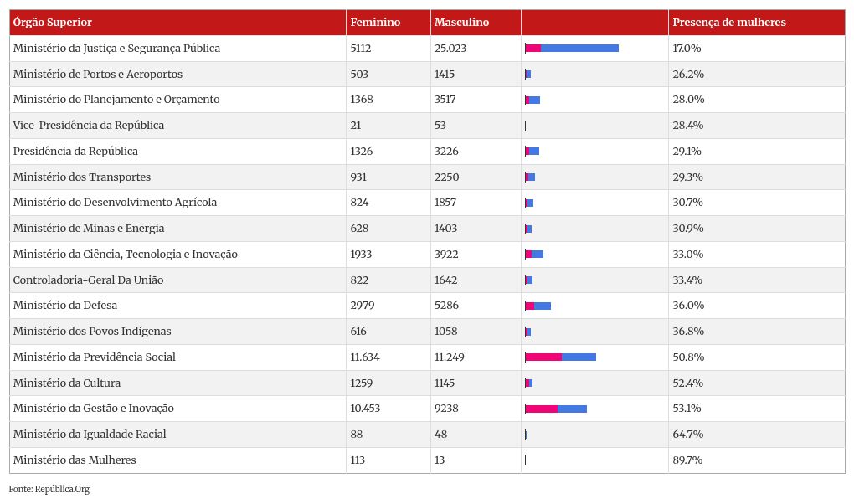Click the Órgão Superior column header
Image resolution: width=854 pixels, height=504 pixels.
coord(53,23)
